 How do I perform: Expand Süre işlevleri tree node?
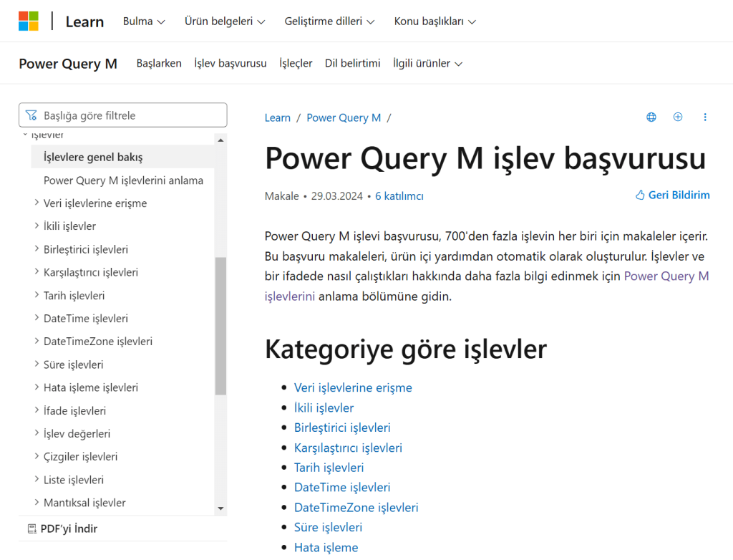37,364
